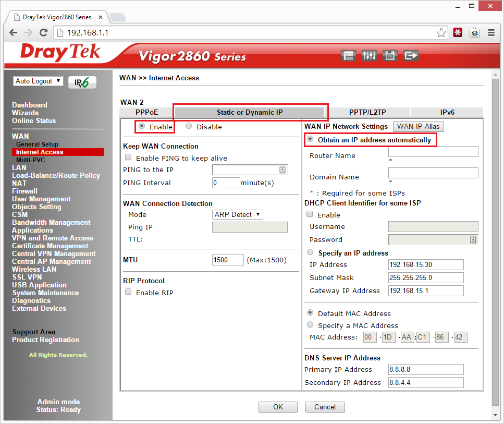Click the red asterisk extension icon
The width and height of the screenshot is (504, 424).
tap(458, 32)
